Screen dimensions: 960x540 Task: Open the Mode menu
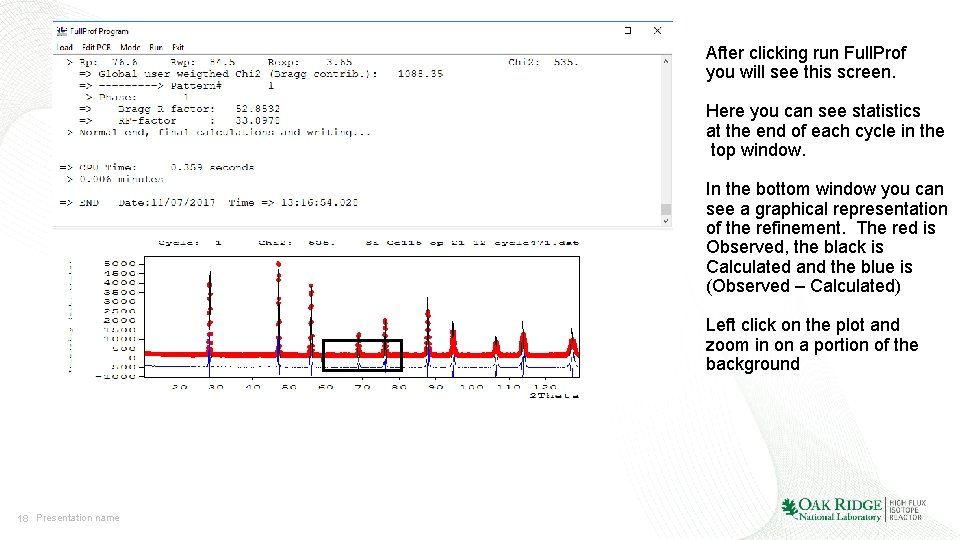click(x=130, y=47)
